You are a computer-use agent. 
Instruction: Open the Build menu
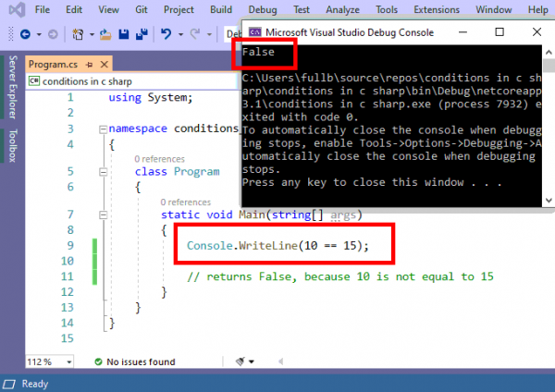220,9
